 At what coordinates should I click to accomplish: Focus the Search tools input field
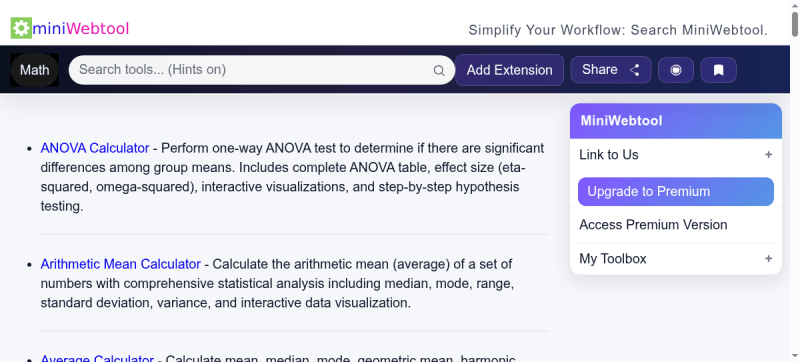(255, 70)
